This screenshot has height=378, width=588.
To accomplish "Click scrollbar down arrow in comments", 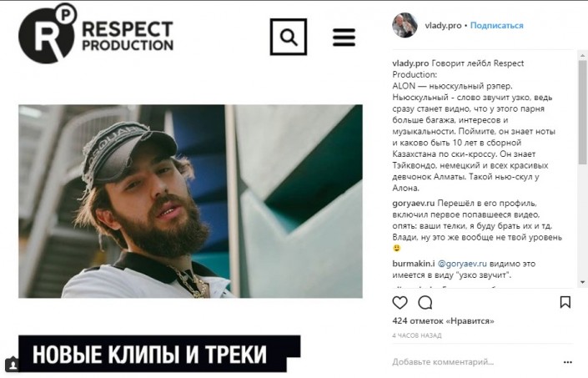I will (582, 282).
